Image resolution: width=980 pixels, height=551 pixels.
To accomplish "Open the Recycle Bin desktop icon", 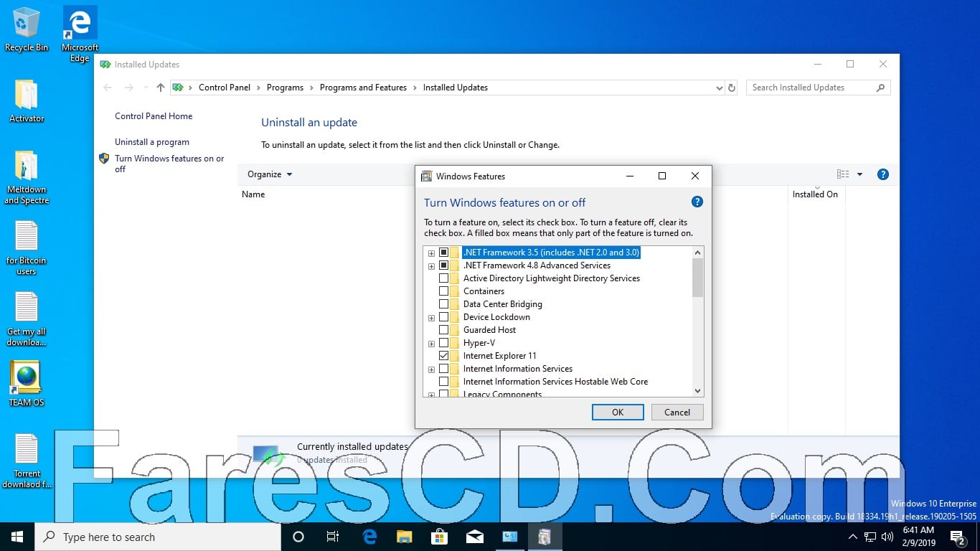I will point(27,29).
